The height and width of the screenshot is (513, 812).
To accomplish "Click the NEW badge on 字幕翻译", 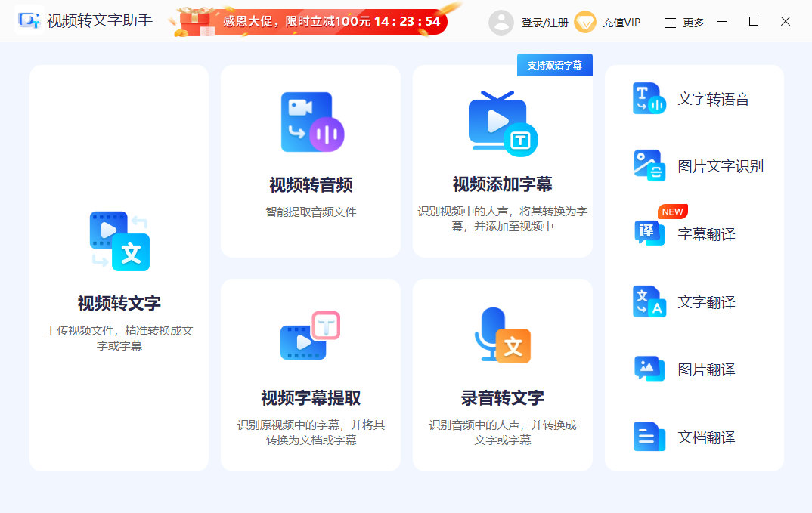I will [x=671, y=212].
